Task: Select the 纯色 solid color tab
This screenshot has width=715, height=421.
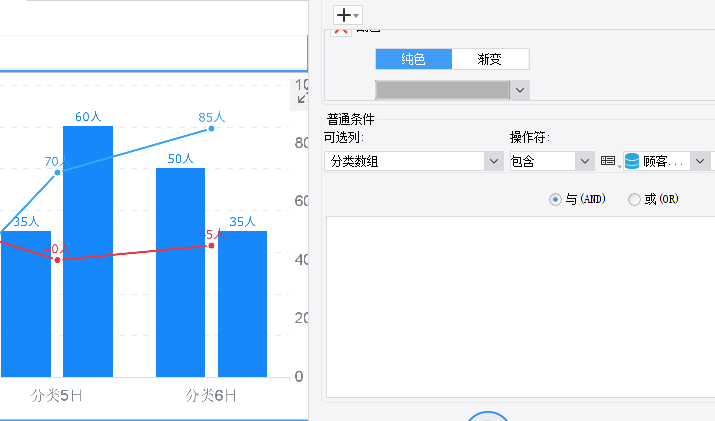Action: [x=414, y=59]
